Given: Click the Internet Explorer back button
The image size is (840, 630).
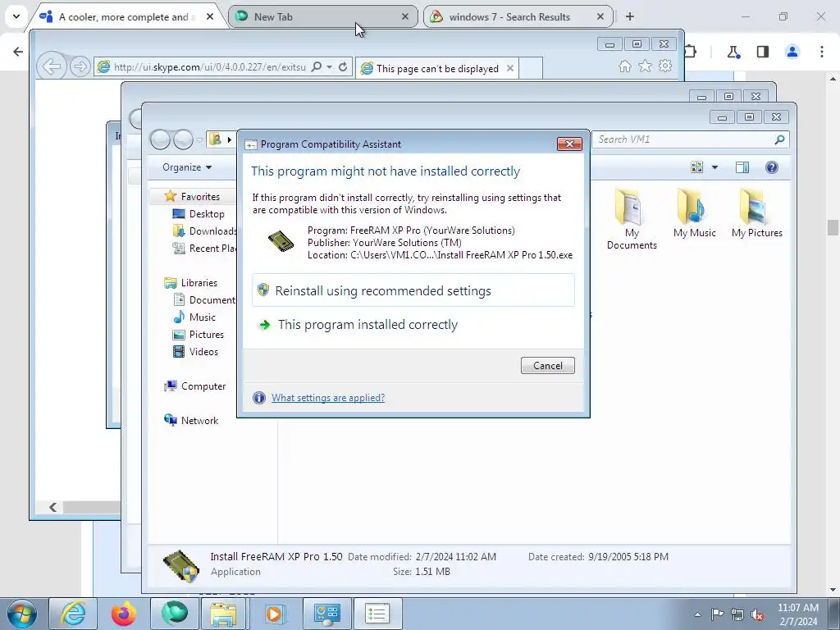Looking at the screenshot, I should tap(52, 66).
